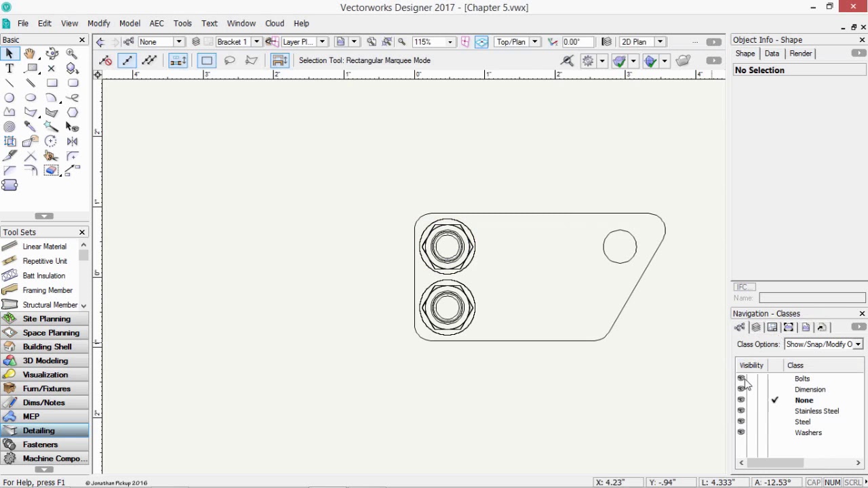
Task: Open the 115% zoom dropdown
Action: (x=450, y=42)
